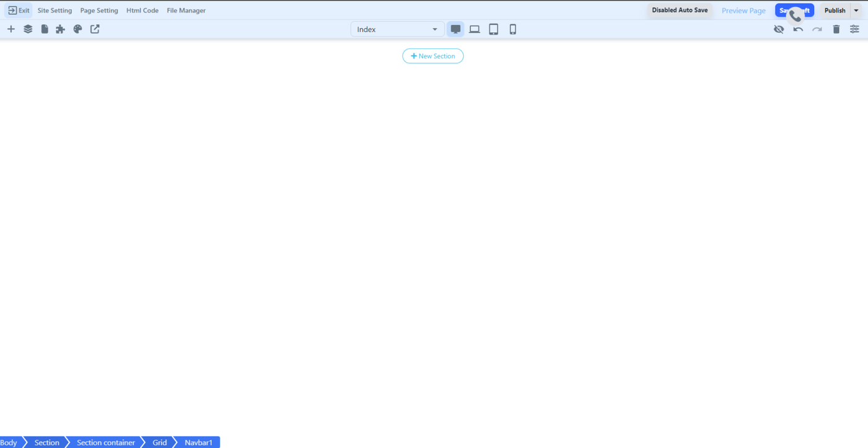Open the Site Setting menu

[x=55, y=11]
